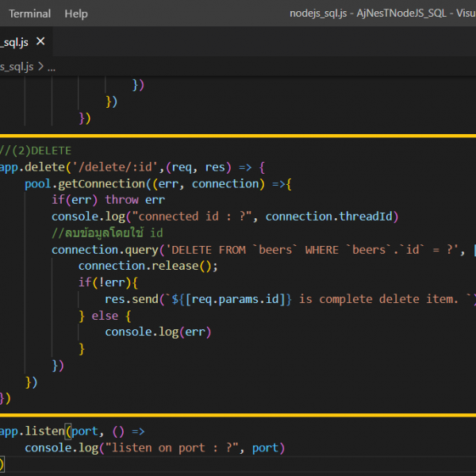The width and height of the screenshot is (476, 476).
Task: Expand the breadcrumb ellipsis symbol
Action: pyautogui.click(x=52, y=67)
